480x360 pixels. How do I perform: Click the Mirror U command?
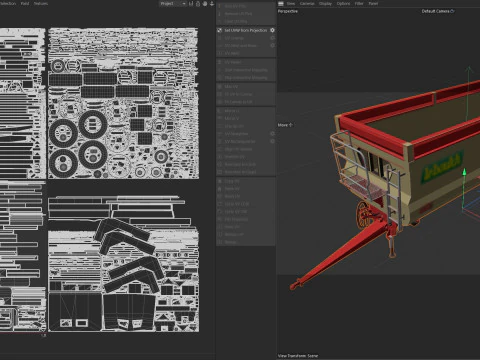pyautogui.click(x=232, y=111)
